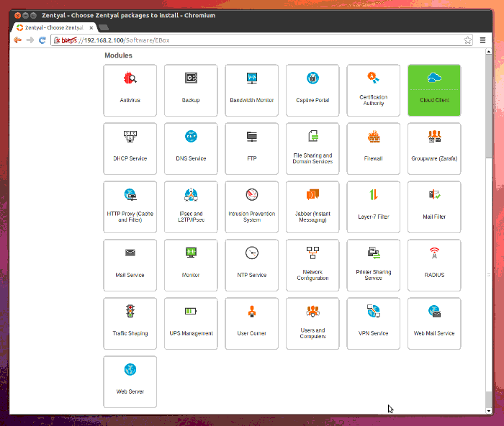Viewport: 504px width, 426px height.
Task: Select the Jabber Instant Messaging icon
Action: tap(312, 194)
